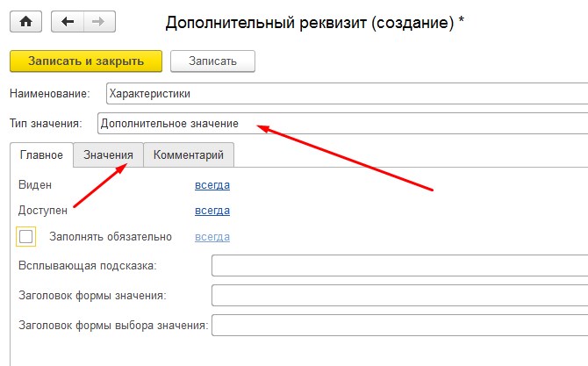Click the Записать button

(212, 61)
